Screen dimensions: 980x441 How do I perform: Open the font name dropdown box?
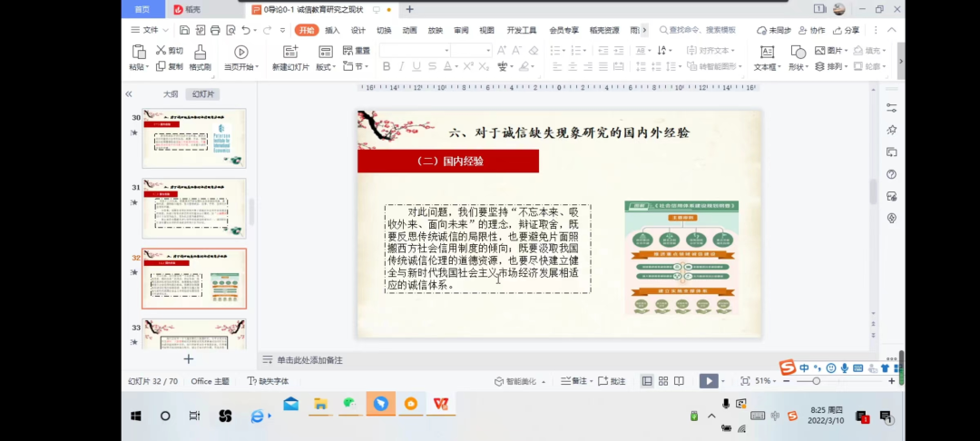pos(415,50)
